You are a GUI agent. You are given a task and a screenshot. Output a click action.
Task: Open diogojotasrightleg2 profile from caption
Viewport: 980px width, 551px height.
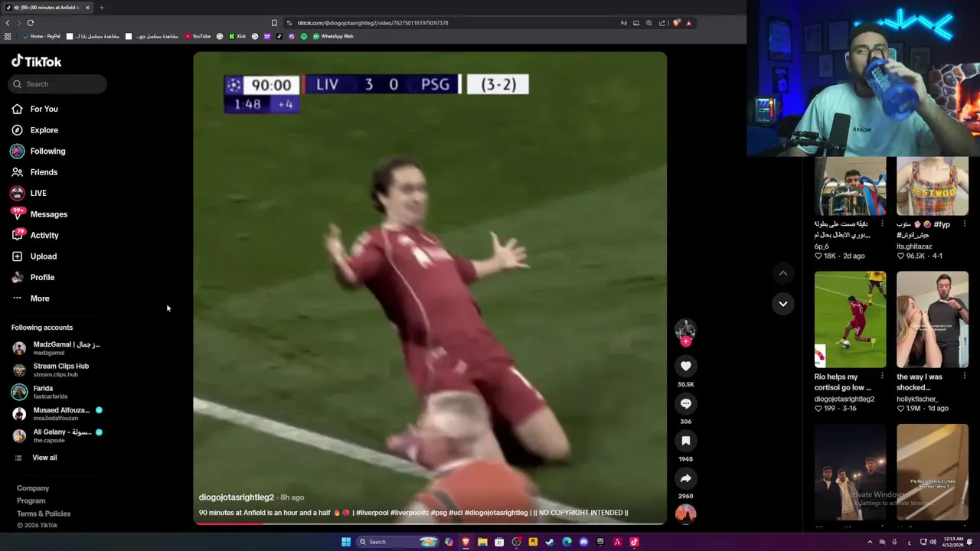coord(236,497)
